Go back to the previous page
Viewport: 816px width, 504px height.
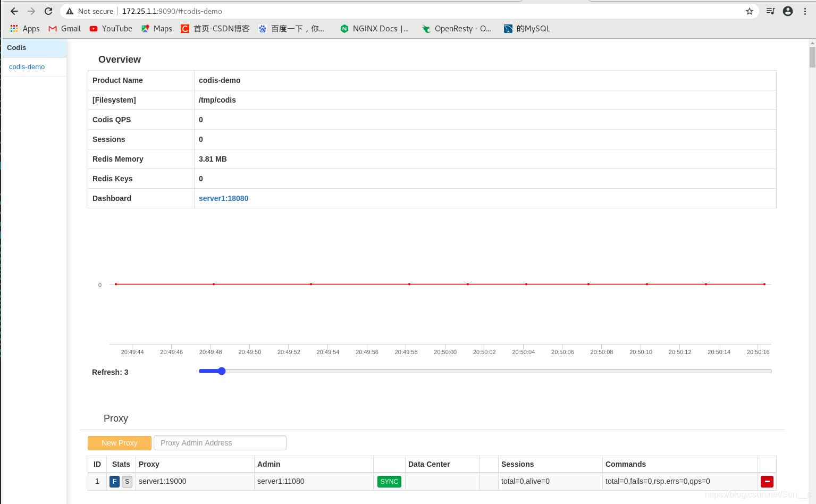pyautogui.click(x=14, y=11)
